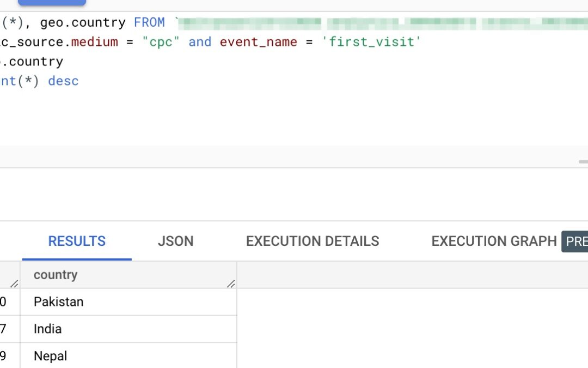Click the desc keyword in query editor
Image resolution: width=588 pixels, height=368 pixels.
point(63,81)
